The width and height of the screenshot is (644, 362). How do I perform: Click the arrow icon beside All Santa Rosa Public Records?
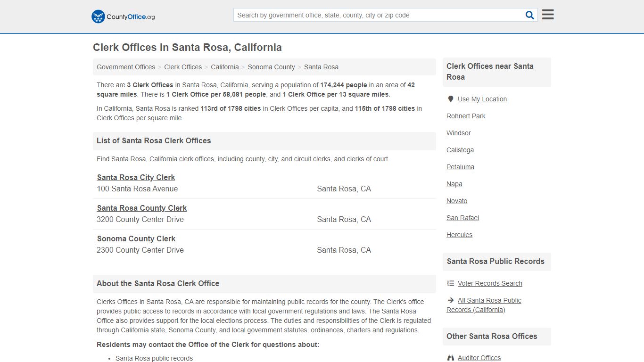point(451,300)
